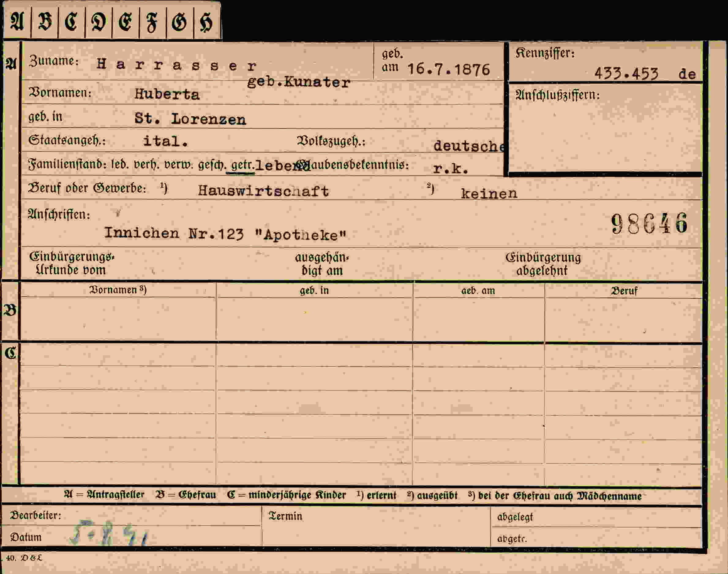Click the practiced occupation value 'keinen'

click(x=489, y=193)
